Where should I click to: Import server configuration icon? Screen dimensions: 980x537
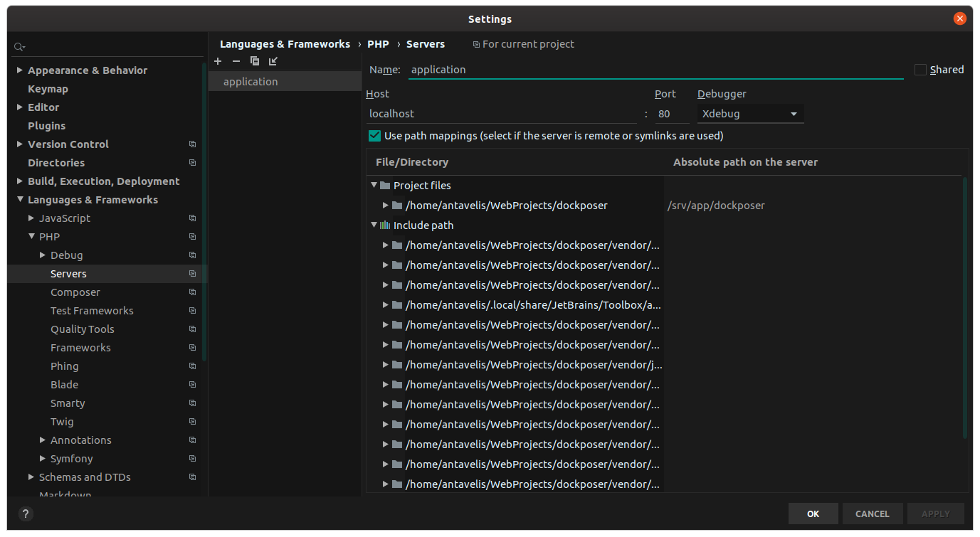pos(273,61)
